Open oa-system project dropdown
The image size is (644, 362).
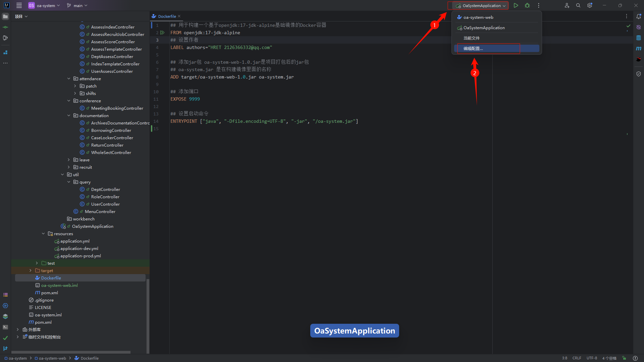click(44, 5)
